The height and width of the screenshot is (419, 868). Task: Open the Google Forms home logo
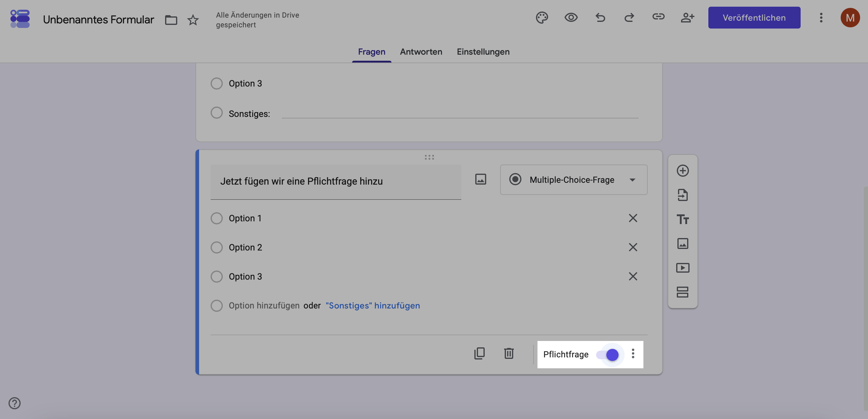pyautogui.click(x=20, y=19)
